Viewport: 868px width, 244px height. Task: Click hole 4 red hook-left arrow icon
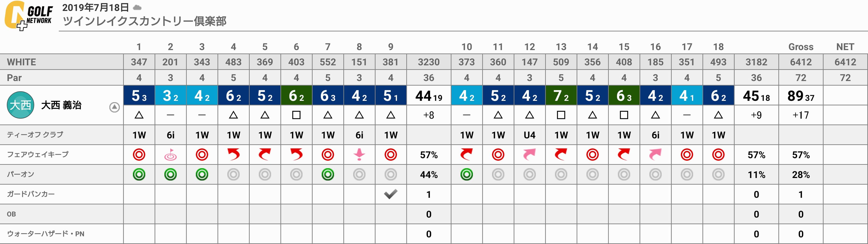[233, 154]
